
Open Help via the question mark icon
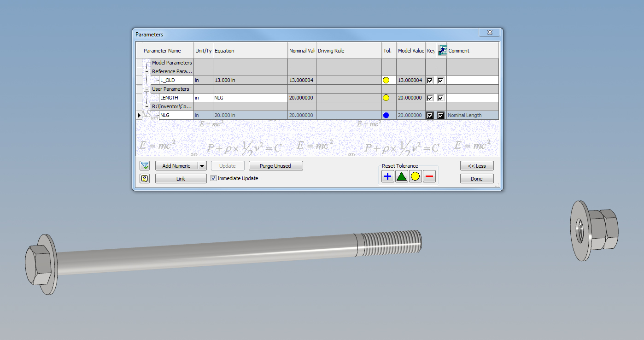point(145,178)
